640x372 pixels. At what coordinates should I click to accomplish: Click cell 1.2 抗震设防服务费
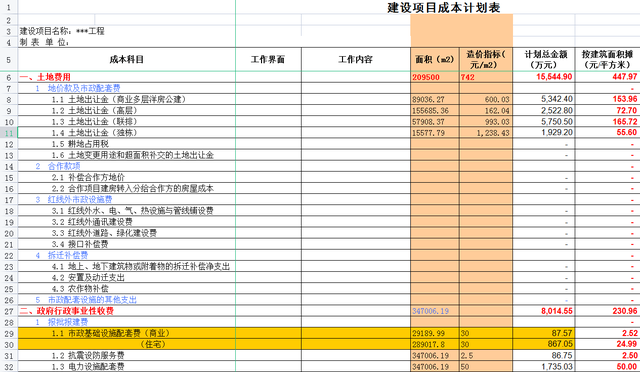127,356
